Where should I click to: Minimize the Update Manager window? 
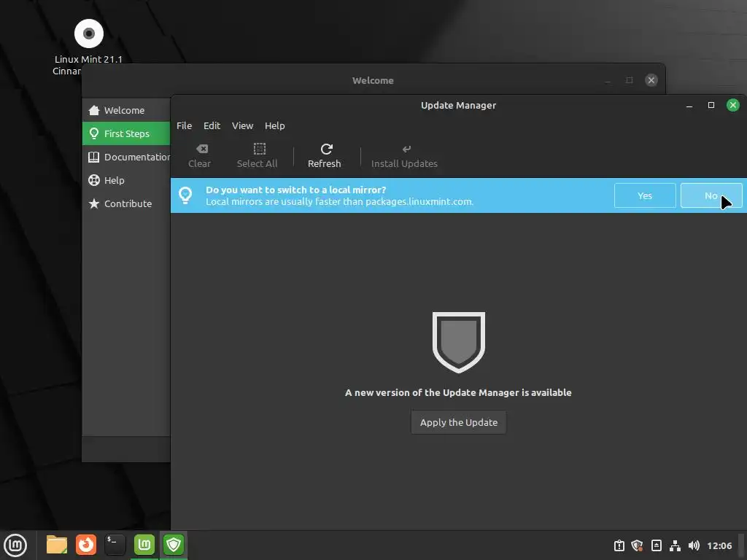pyautogui.click(x=689, y=105)
